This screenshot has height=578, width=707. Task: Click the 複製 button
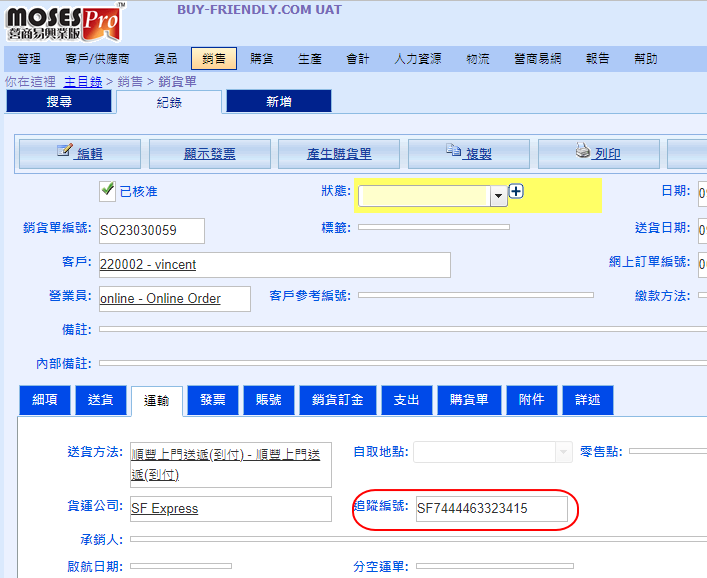(469, 154)
